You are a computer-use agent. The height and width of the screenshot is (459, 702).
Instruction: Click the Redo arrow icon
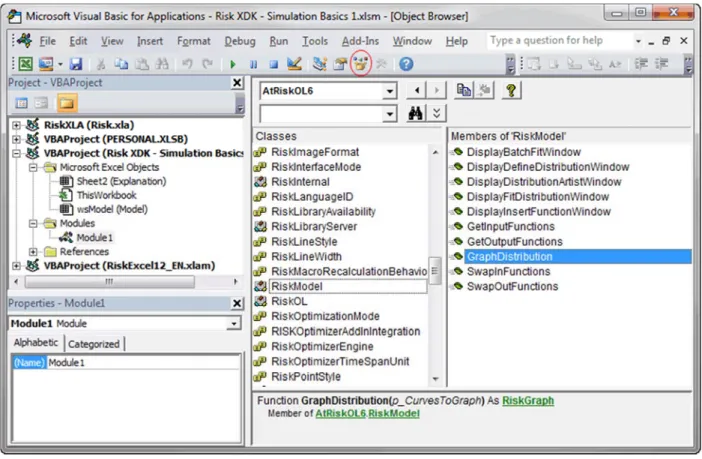click(x=207, y=64)
